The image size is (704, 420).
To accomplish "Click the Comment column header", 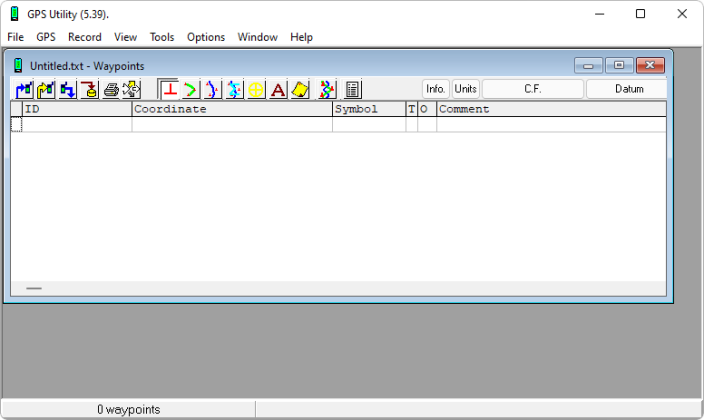I will click(551, 109).
